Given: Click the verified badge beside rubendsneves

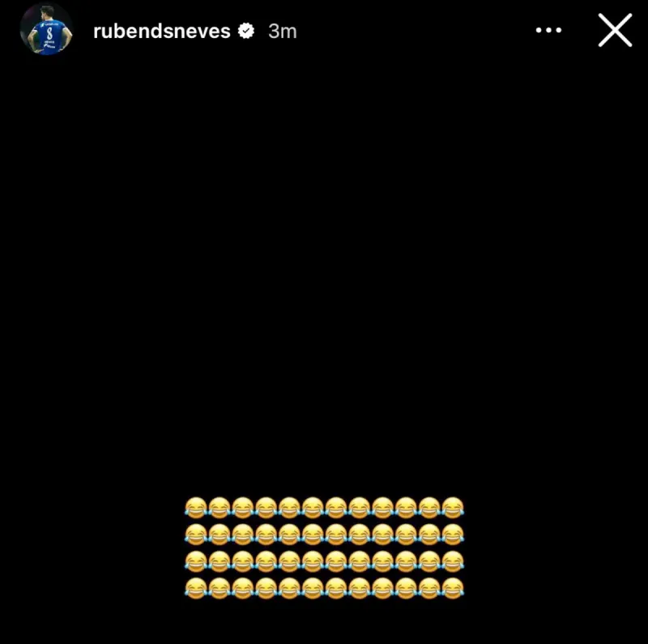Looking at the screenshot, I should 246,31.
